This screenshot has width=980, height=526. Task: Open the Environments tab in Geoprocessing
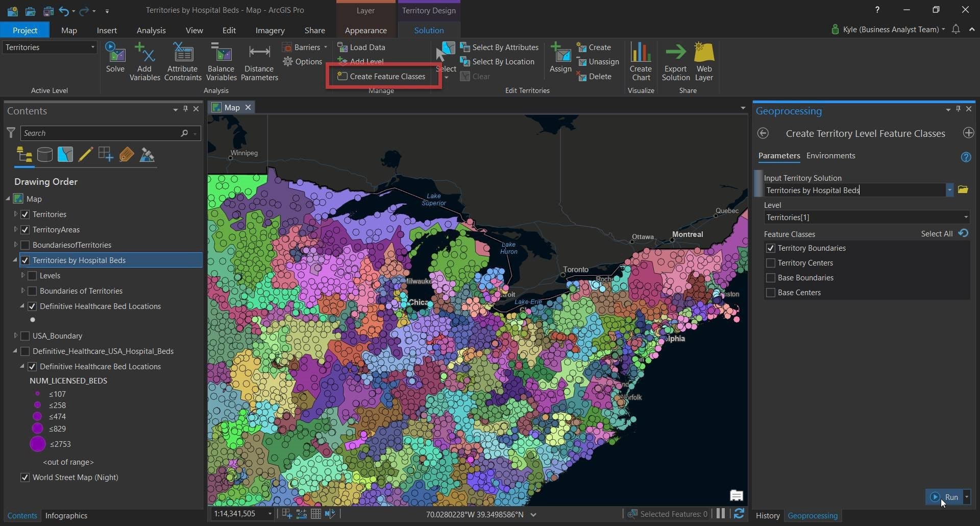[x=830, y=156]
